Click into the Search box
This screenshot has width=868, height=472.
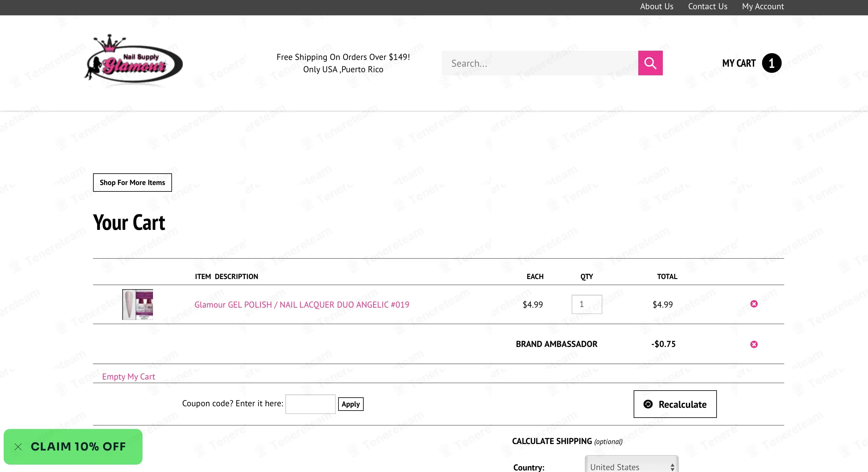[x=540, y=63]
